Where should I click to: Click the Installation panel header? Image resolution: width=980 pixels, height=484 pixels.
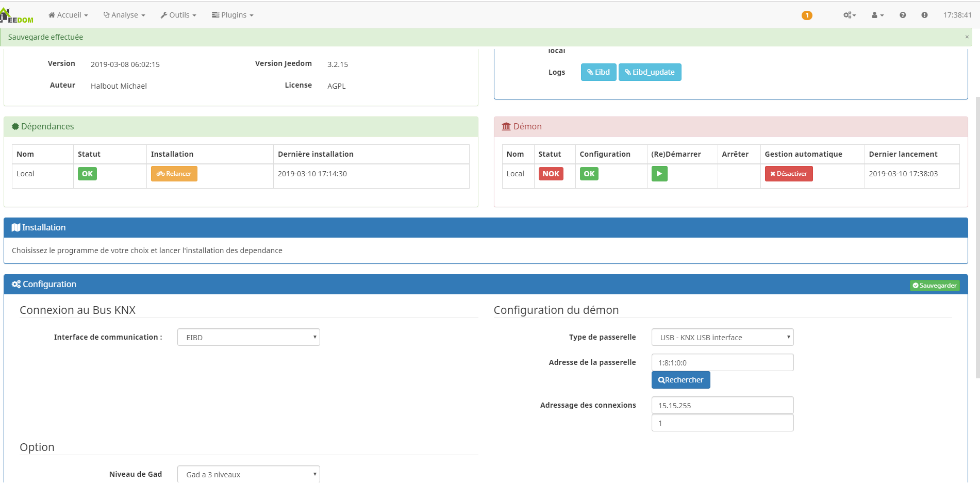486,227
